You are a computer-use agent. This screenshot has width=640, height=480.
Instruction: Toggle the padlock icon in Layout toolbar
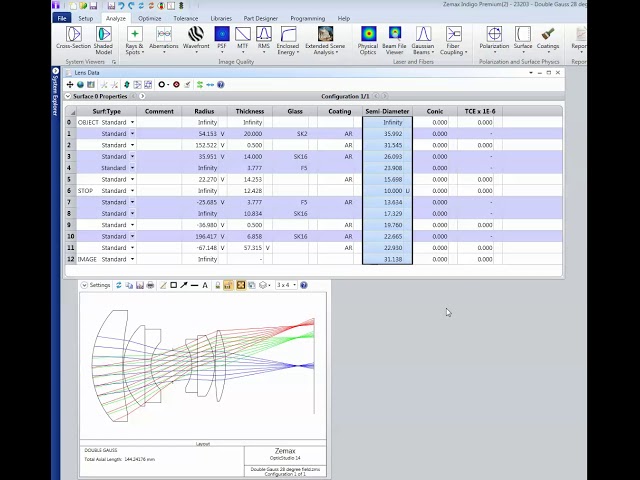coord(218,285)
